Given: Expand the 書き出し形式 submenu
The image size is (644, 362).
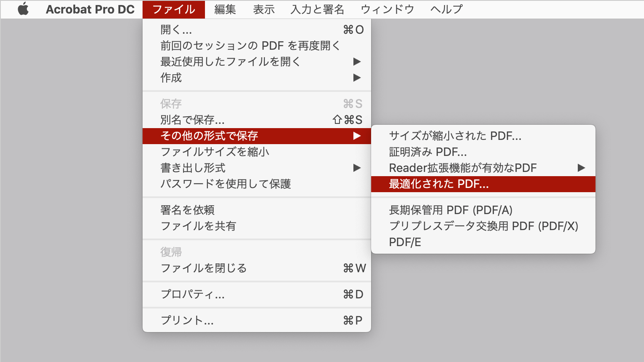Looking at the screenshot, I should click(x=257, y=168).
